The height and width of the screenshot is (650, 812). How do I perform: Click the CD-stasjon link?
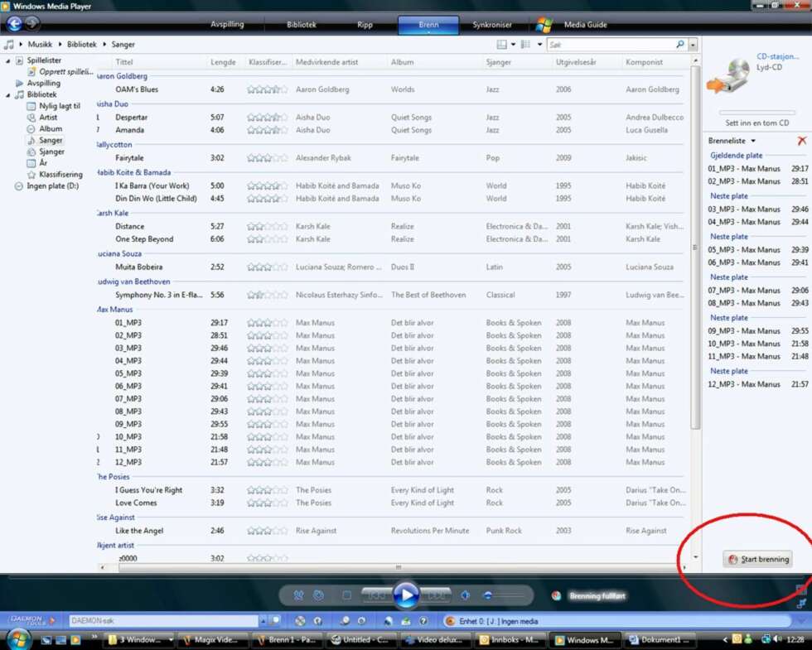(777, 56)
